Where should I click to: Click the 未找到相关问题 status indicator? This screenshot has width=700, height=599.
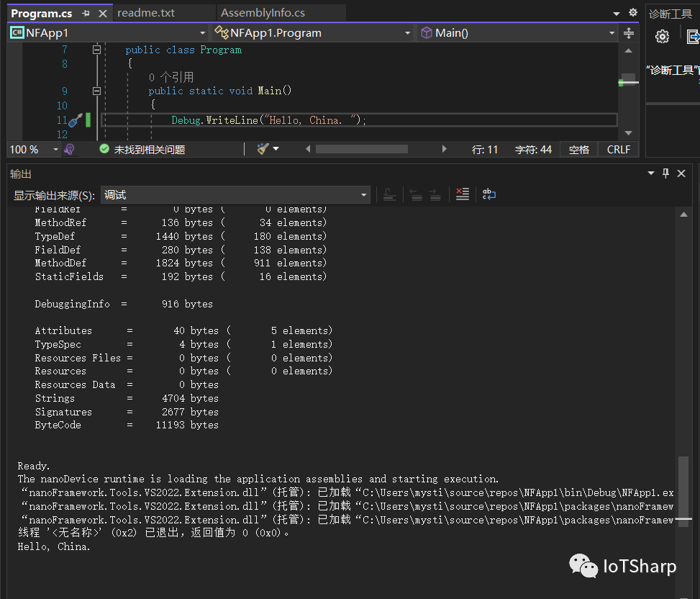pos(142,149)
